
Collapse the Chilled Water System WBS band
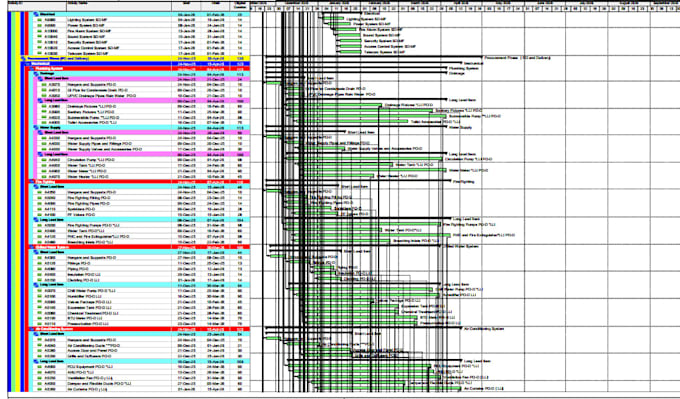click(32, 247)
